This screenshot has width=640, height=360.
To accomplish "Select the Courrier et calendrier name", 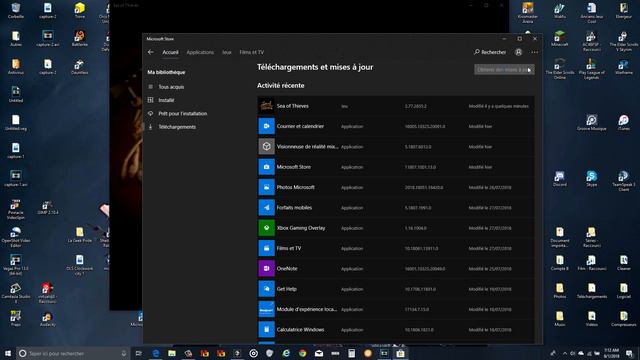I will click(x=300, y=127).
